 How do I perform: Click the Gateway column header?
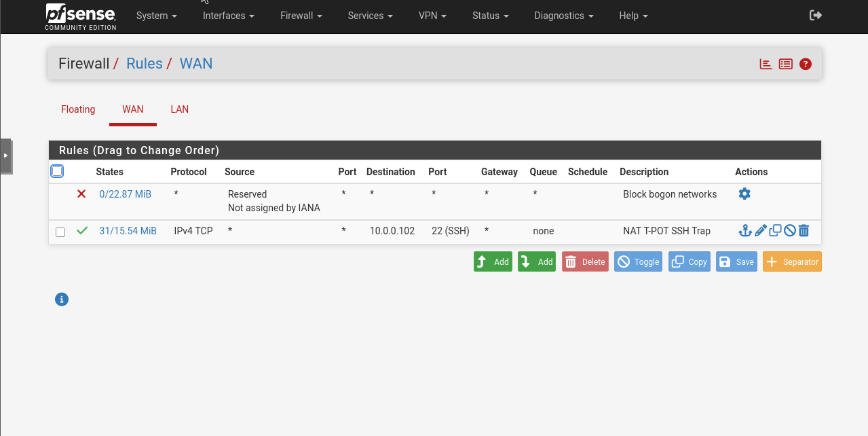tap(499, 172)
